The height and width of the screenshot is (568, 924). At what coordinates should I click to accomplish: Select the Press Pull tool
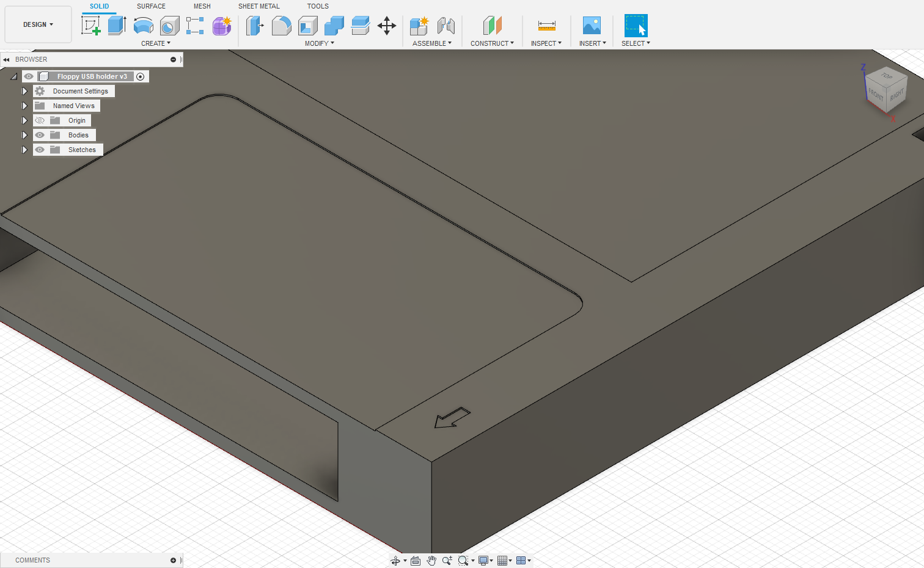pyautogui.click(x=255, y=26)
